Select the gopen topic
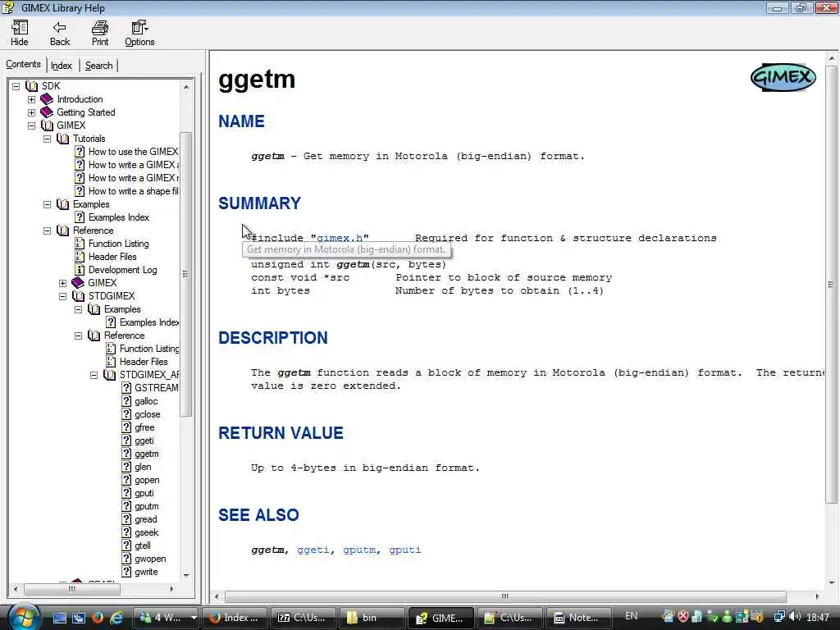Screen dimensions: 840x630 147,480
